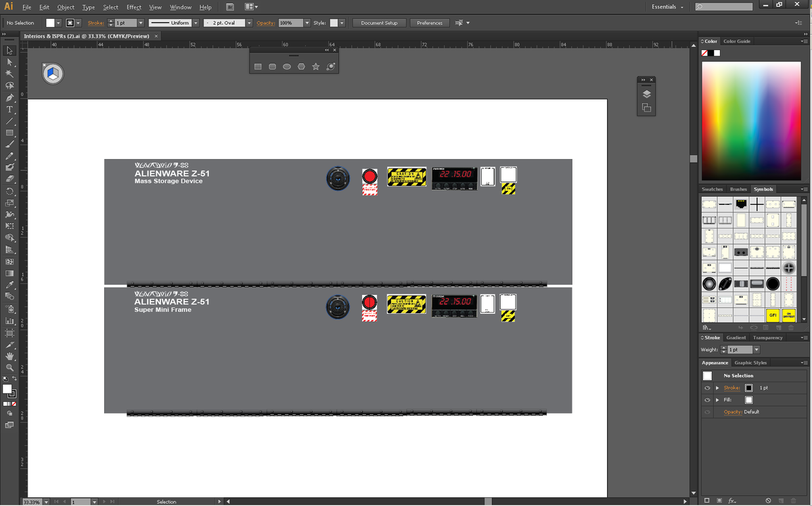Select the Paintbrush tool
The width and height of the screenshot is (812, 506).
tap(9, 144)
